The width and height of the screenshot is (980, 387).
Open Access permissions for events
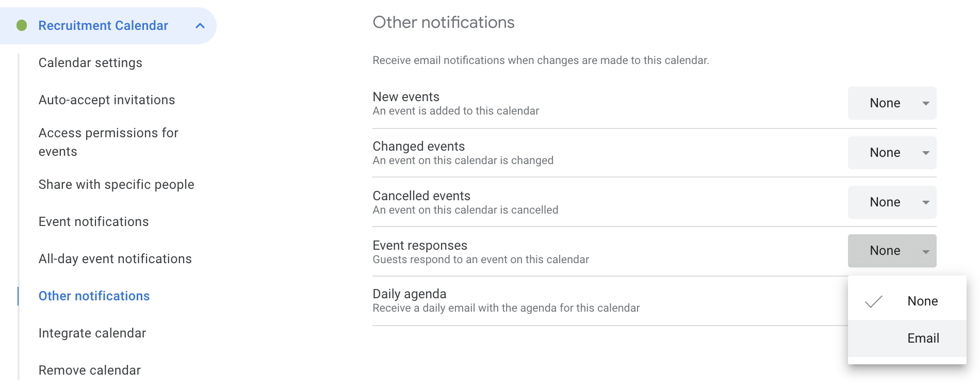point(108,142)
